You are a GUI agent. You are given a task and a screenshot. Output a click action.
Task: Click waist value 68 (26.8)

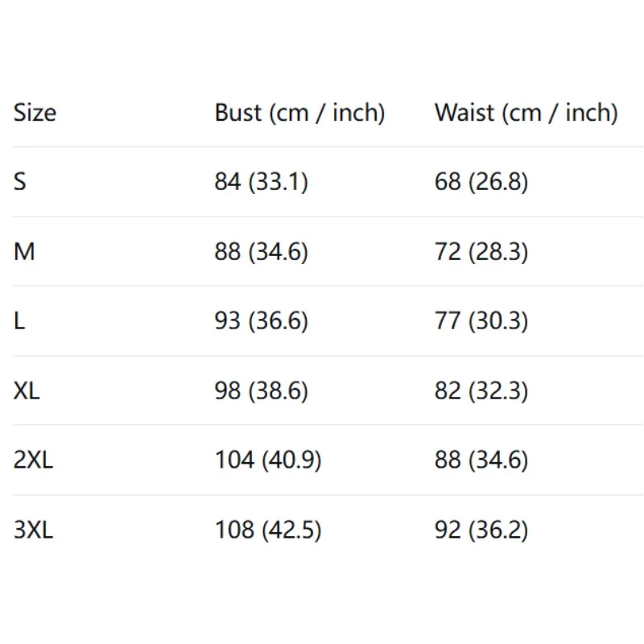pyautogui.click(x=481, y=182)
